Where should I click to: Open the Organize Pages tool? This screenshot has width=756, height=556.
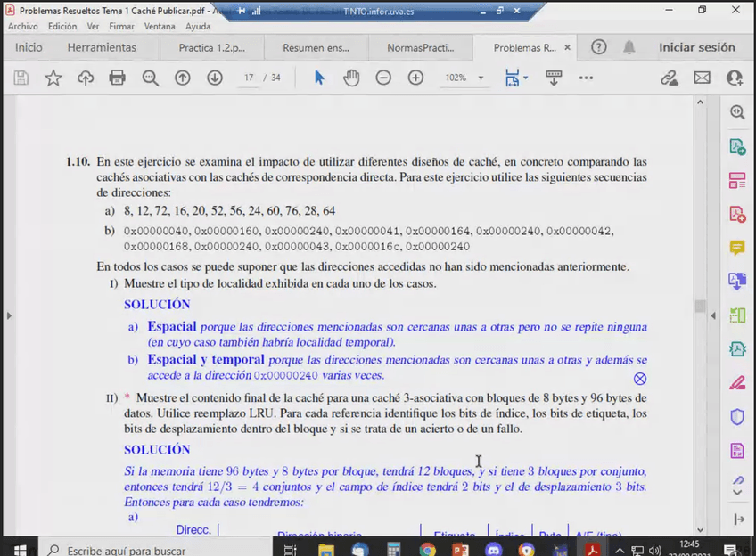[736, 178]
